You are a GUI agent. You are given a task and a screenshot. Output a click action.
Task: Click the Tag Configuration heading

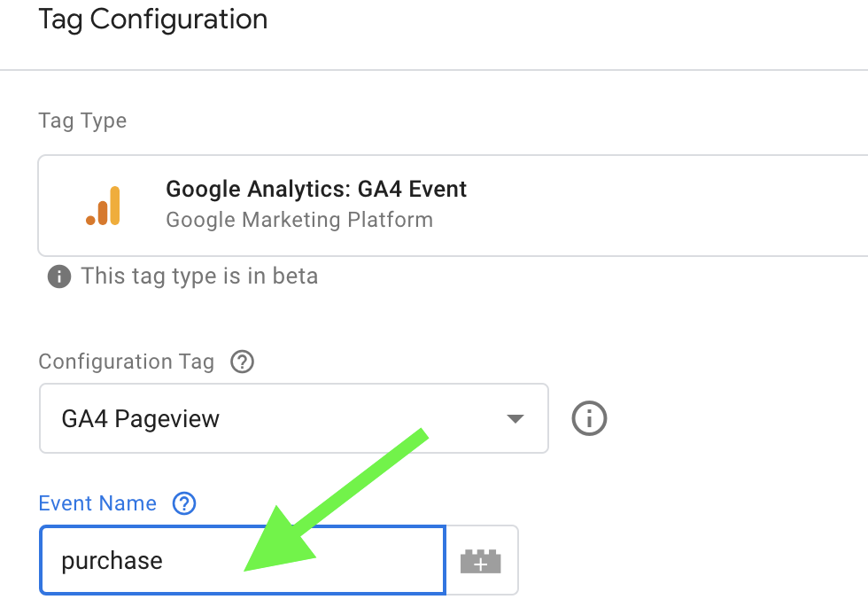pos(152,19)
